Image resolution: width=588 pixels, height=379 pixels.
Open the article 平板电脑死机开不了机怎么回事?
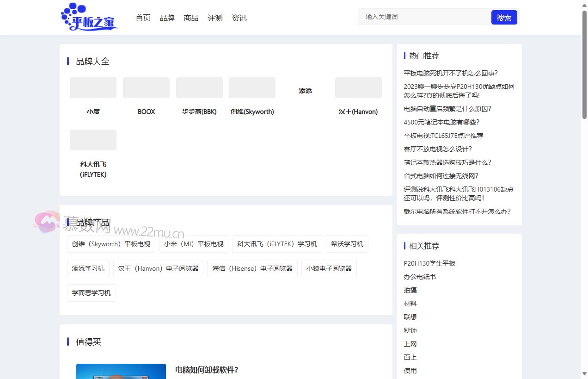450,73
